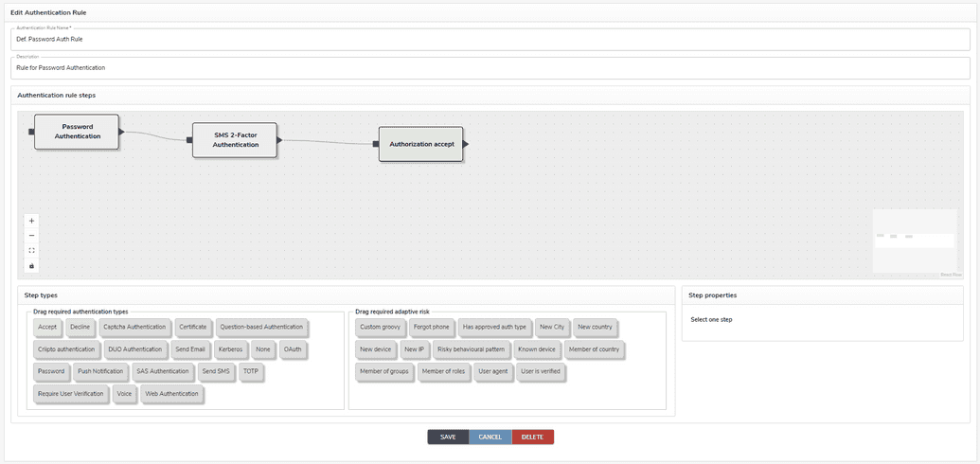
Task: Select the SMS 2-Factor Authentication node
Action: click(235, 139)
